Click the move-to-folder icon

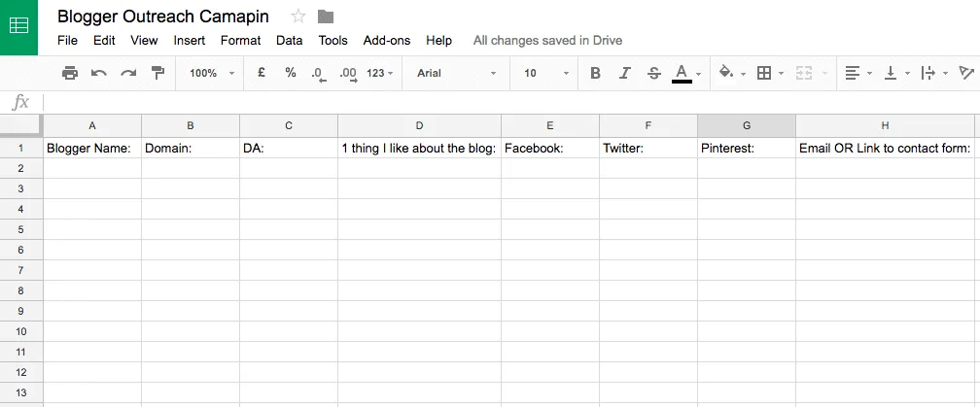tap(325, 17)
